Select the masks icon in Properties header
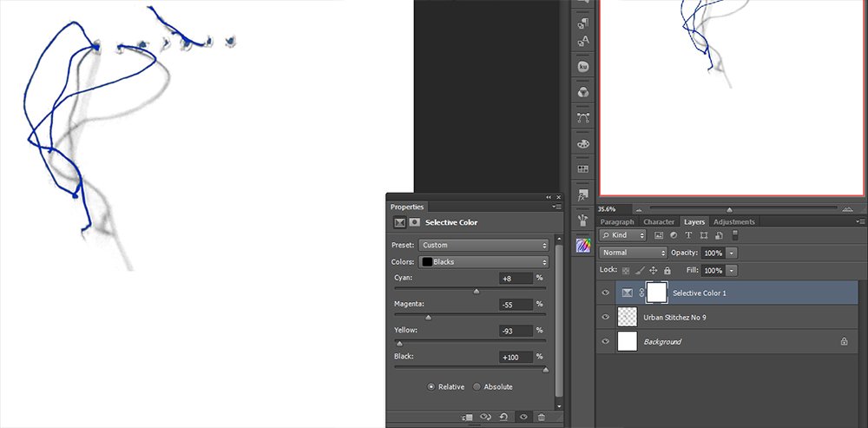The image size is (868, 428). 415,222
